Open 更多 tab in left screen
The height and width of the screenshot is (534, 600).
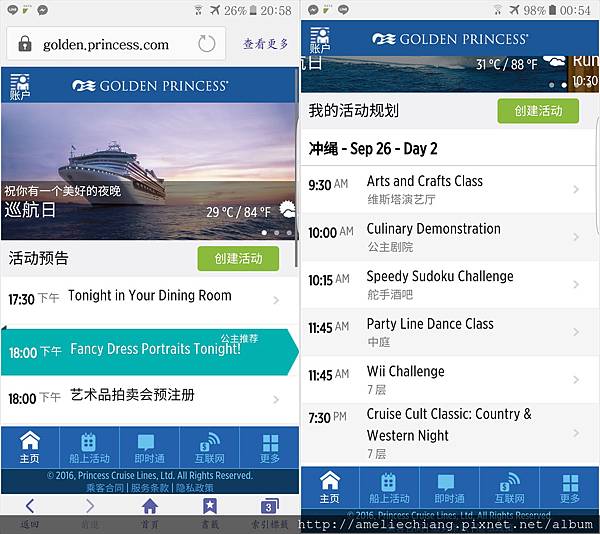[270, 447]
